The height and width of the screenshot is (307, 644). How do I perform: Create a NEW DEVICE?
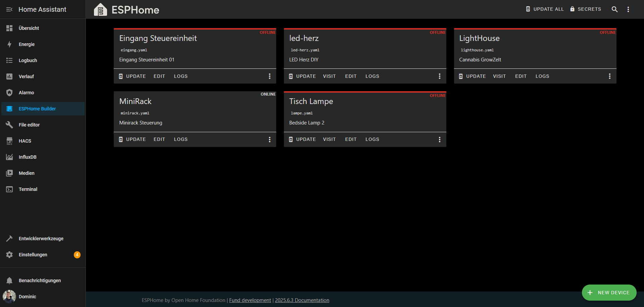pos(609,293)
